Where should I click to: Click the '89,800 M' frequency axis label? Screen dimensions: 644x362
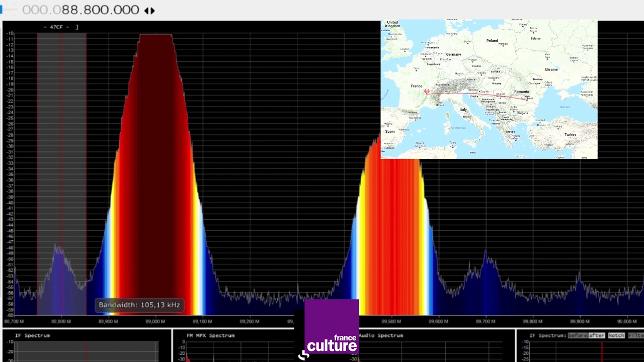pyautogui.click(x=532, y=321)
